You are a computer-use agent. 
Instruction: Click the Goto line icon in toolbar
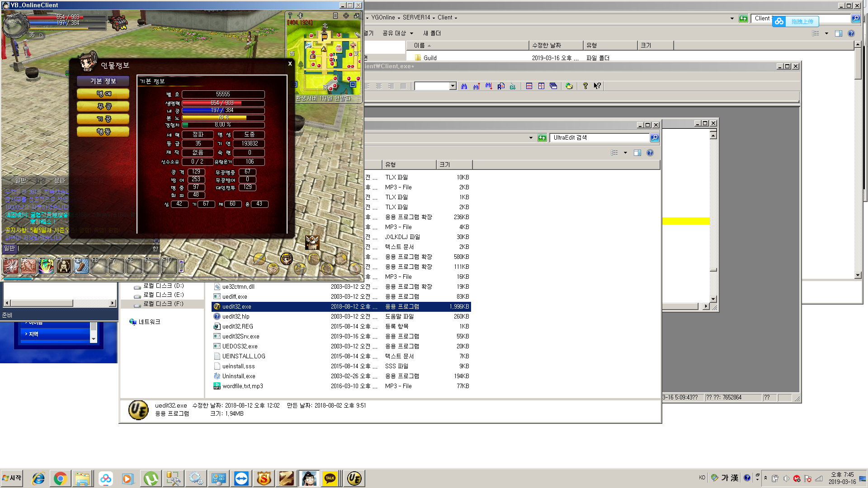(513, 86)
